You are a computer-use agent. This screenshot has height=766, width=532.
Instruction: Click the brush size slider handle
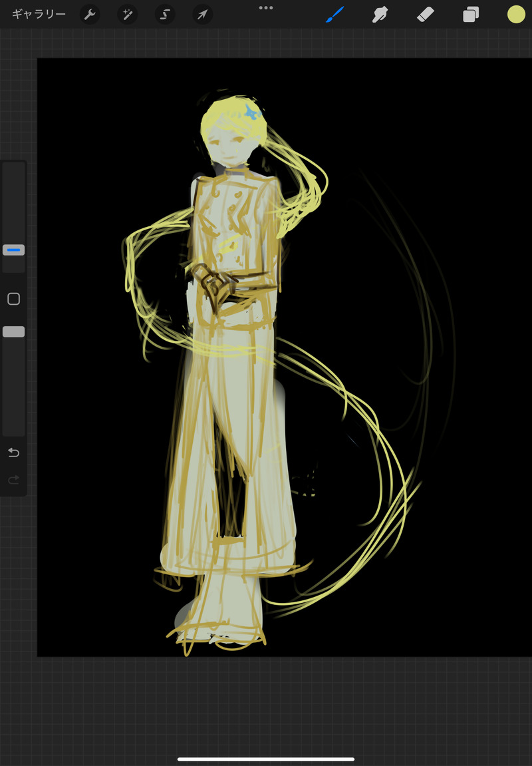(14, 250)
